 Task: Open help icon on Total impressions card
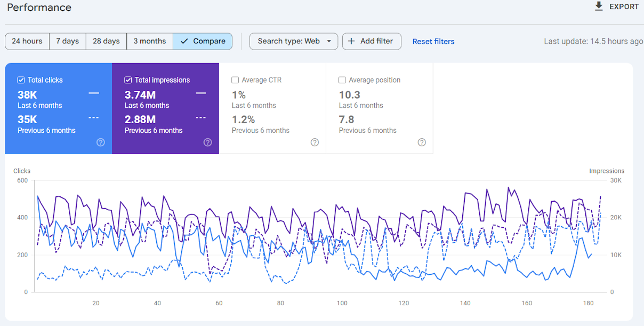(208, 142)
